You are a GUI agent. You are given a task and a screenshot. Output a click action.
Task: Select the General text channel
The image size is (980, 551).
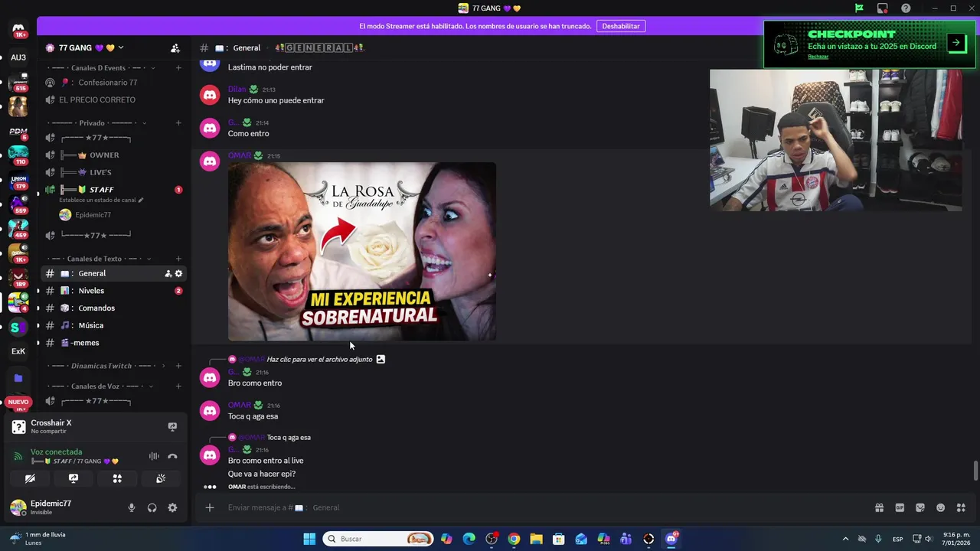tap(113, 274)
